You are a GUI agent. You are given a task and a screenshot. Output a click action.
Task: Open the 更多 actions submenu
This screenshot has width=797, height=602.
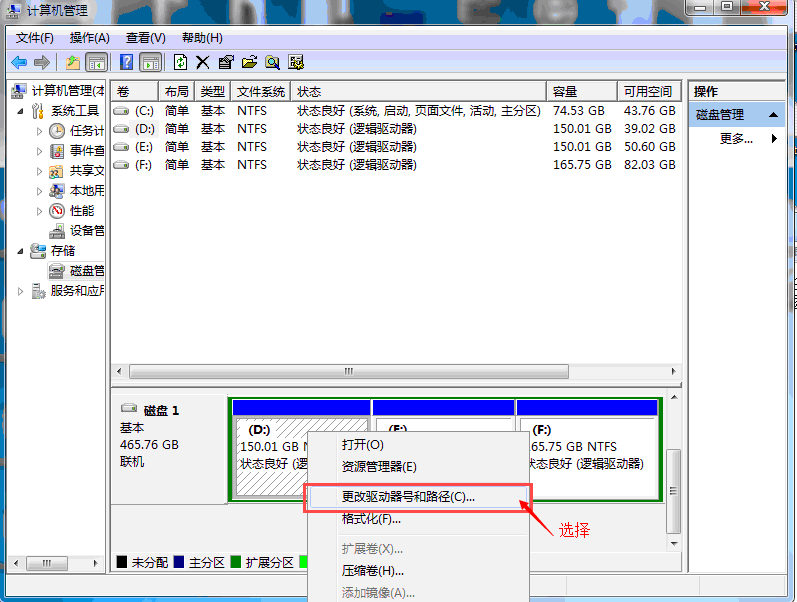pos(737,138)
